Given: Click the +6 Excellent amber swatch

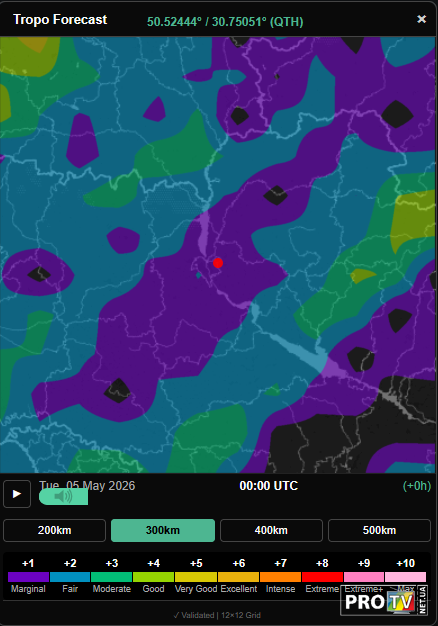Looking at the screenshot, I should [238, 577].
